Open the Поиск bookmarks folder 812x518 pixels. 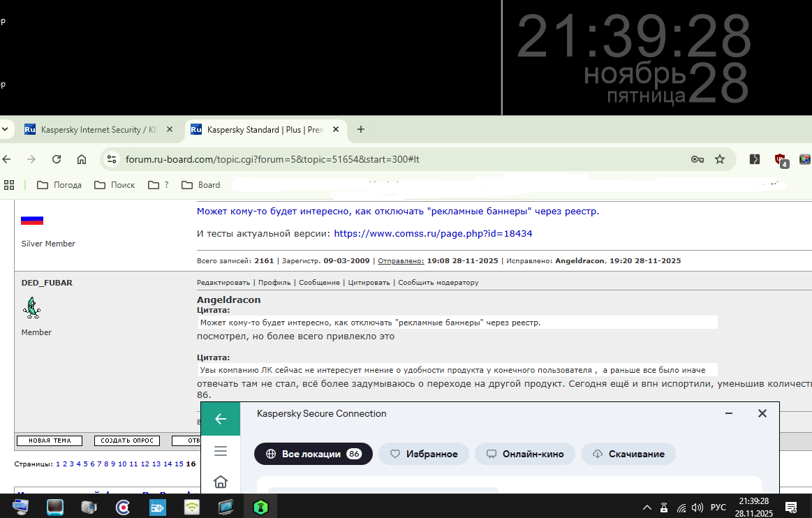[115, 185]
